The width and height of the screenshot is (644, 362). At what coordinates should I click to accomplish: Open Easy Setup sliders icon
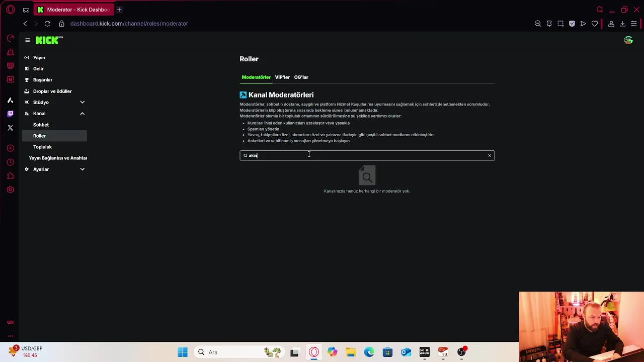pyautogui.click(x=634, y=24)
